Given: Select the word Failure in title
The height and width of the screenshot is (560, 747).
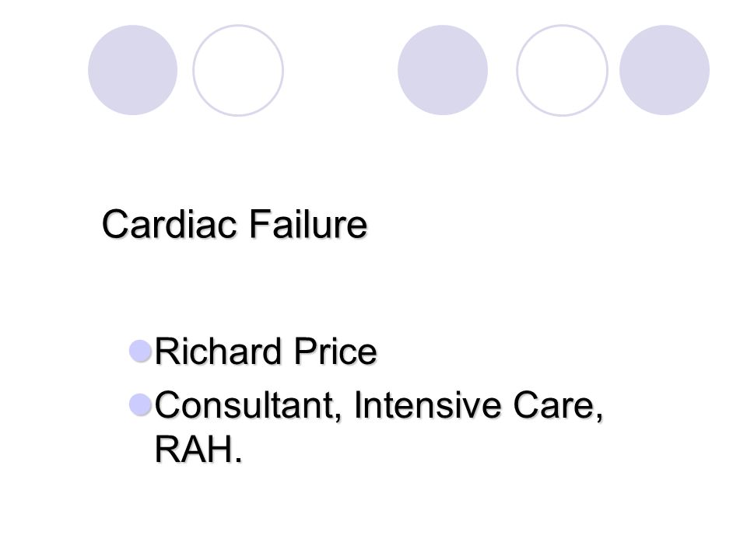Looking at the screenshot, I should pos(308,223).
